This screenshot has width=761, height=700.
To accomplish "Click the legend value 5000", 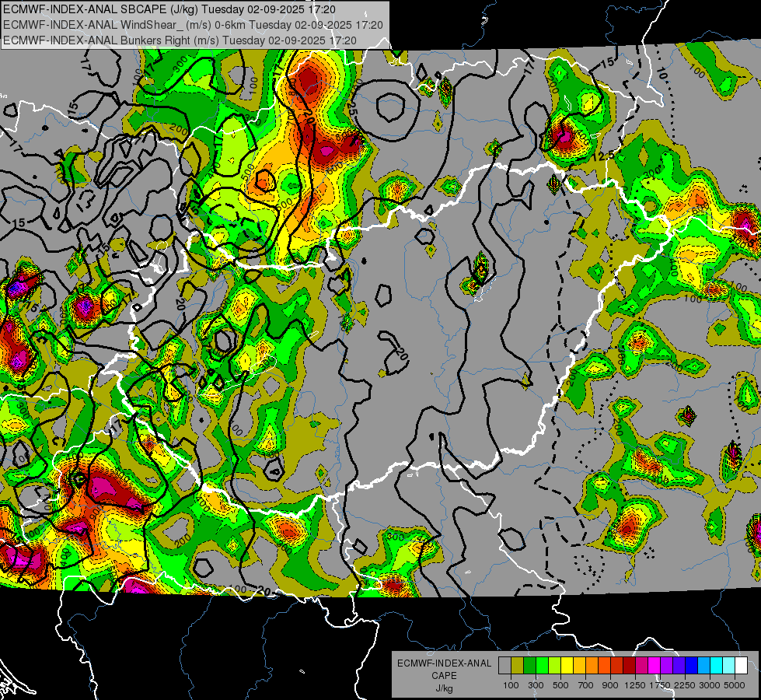I will (x=735, y=685).
